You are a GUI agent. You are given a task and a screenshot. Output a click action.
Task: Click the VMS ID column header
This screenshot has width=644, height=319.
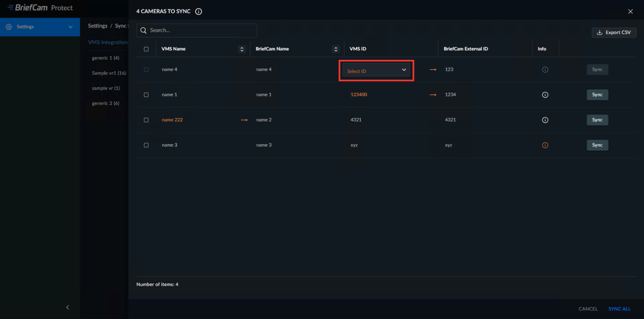pyautogui.click(x=358, y=49)
